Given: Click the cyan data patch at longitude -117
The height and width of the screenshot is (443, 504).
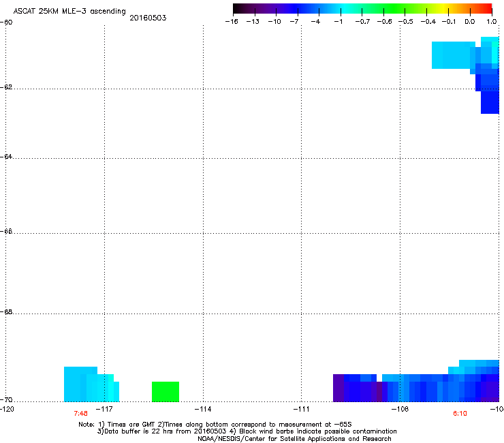Looking at the screenshot, I should (x=92, y=384).
